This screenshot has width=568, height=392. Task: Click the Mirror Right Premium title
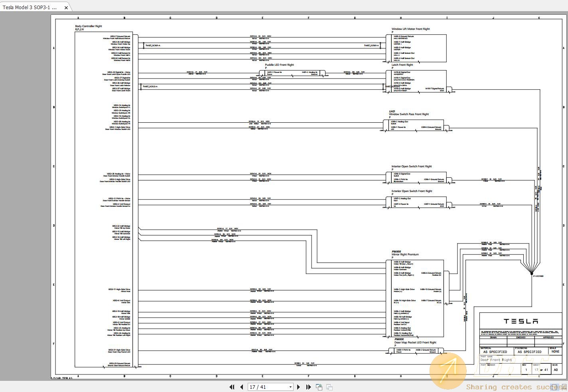point(405,255)
